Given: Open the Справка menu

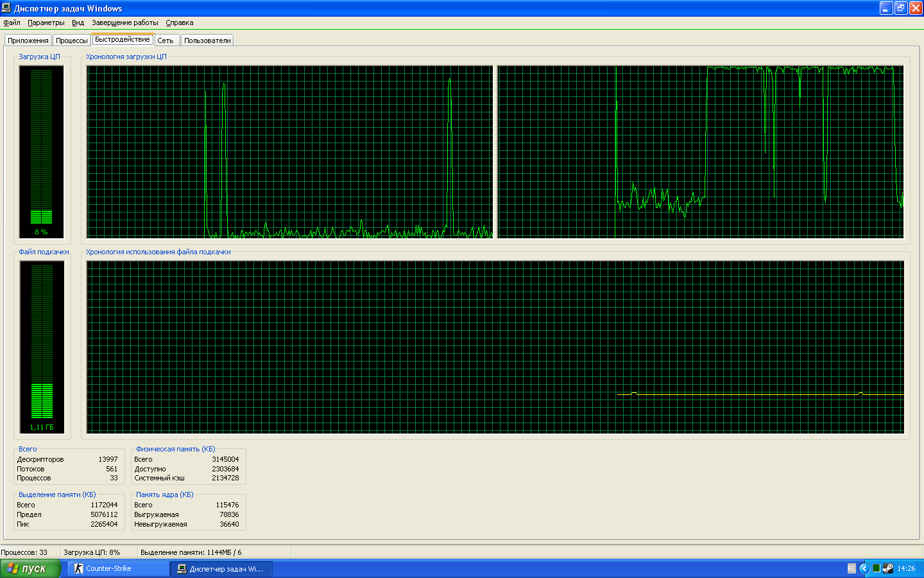Looking at the screenshot, I should [180, 22].
